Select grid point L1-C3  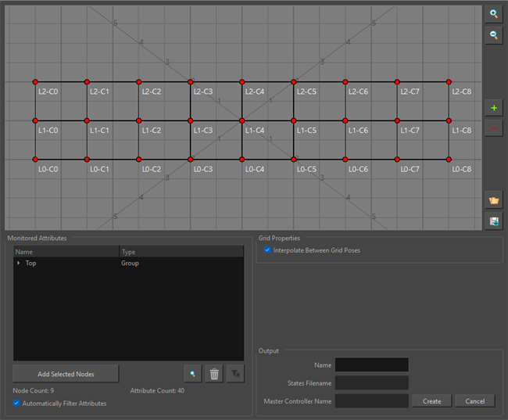point(191,120)
